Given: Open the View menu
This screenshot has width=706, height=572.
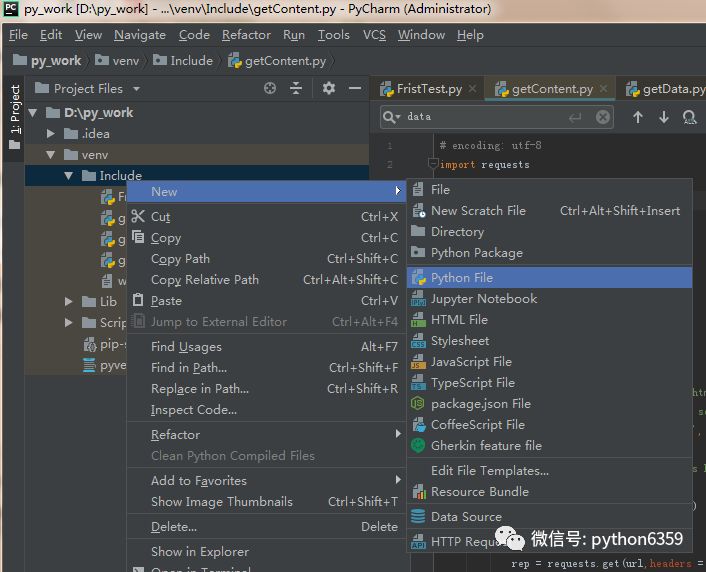Looking at the screenshot, I should coord(88,35).
